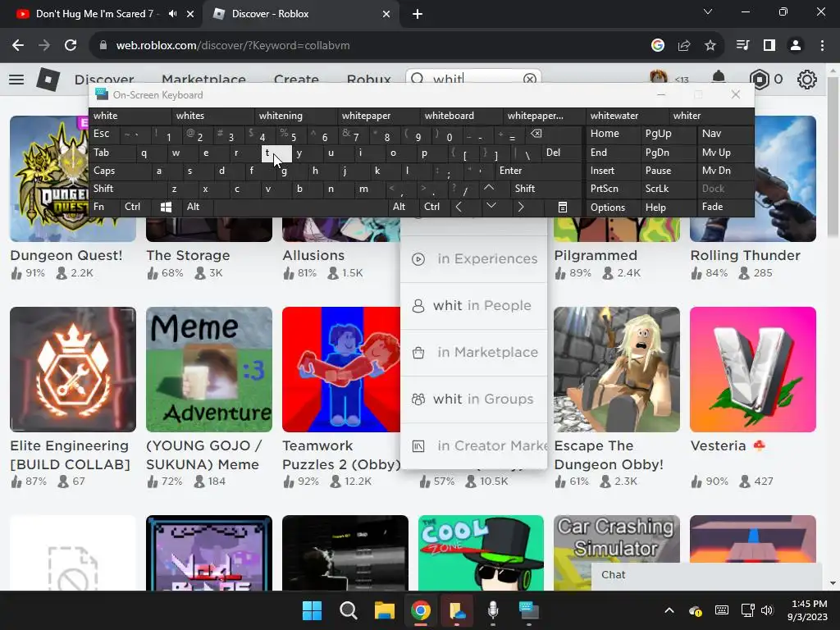Viewport: 840px width, 630px height.
Task: Open the Chrome profile icon
Action: (x=796, y=46)
